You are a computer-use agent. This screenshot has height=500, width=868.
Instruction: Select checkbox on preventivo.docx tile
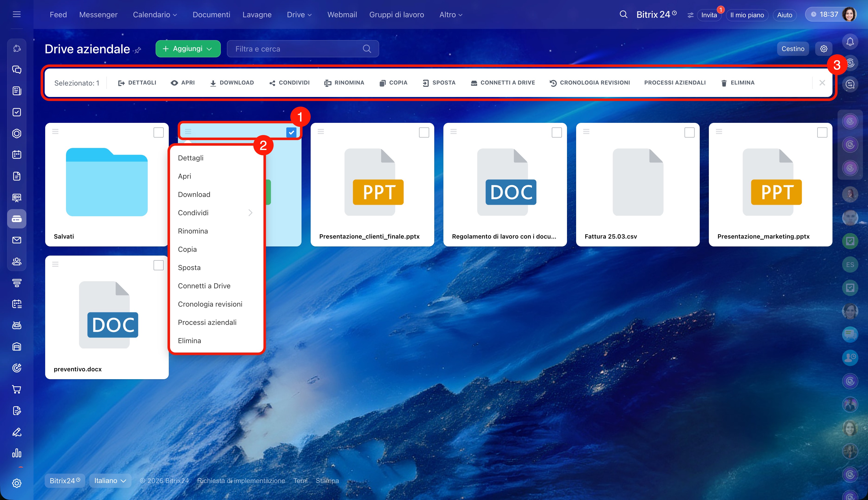[158, 265]
